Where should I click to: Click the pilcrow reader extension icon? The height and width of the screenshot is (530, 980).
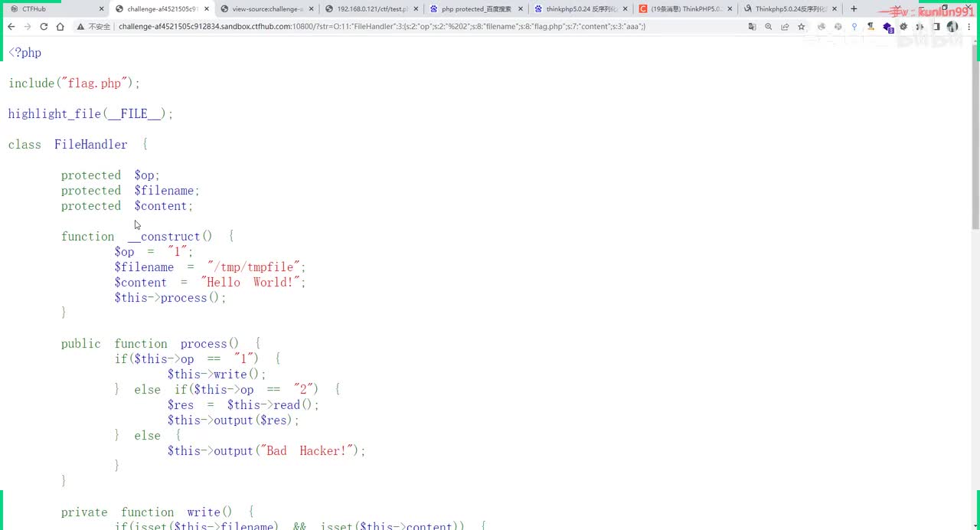pyautogui.click(x=871, y=26)
